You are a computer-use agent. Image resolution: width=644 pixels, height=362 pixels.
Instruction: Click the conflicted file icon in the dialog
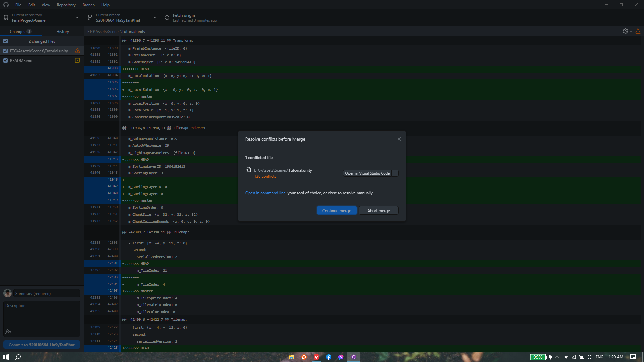click(x=248, y=170)
